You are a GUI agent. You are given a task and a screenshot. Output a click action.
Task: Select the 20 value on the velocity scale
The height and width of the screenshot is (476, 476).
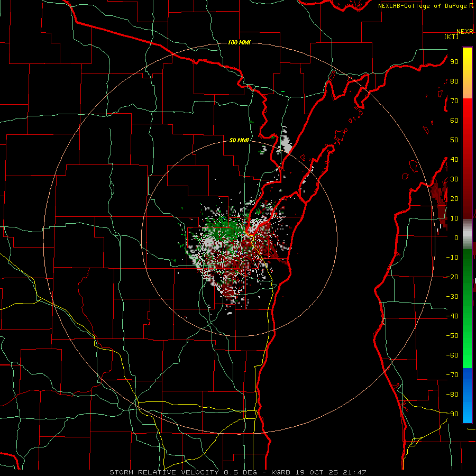click(454, 198)
